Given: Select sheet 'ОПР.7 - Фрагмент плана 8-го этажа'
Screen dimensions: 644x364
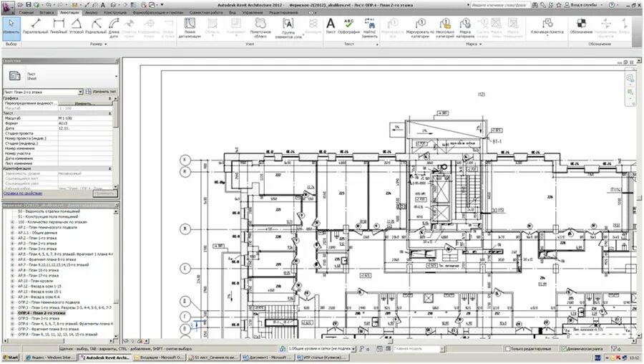Looking at the screenshot, I should [x=48, y=329].
